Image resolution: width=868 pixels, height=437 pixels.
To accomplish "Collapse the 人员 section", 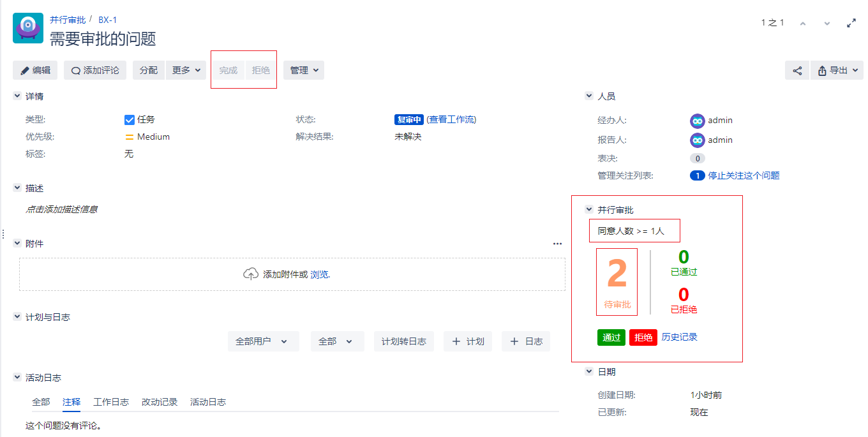I will coord(589,96).
